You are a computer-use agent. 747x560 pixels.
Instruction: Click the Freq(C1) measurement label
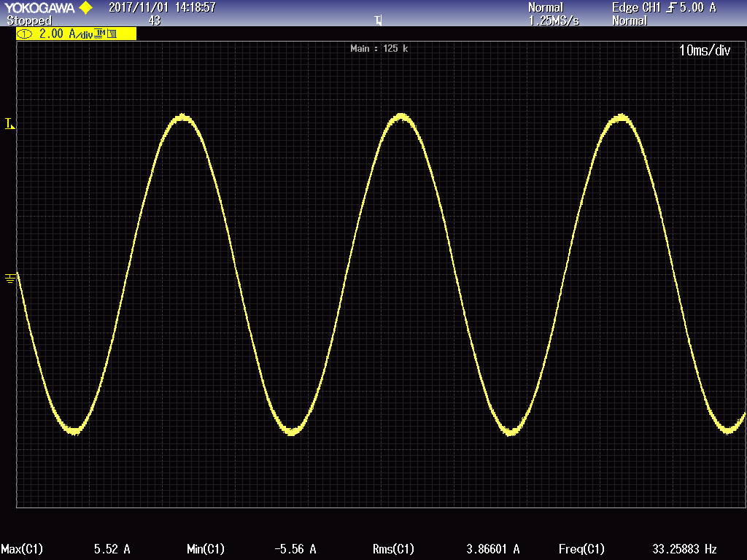(x=581, y=549)
